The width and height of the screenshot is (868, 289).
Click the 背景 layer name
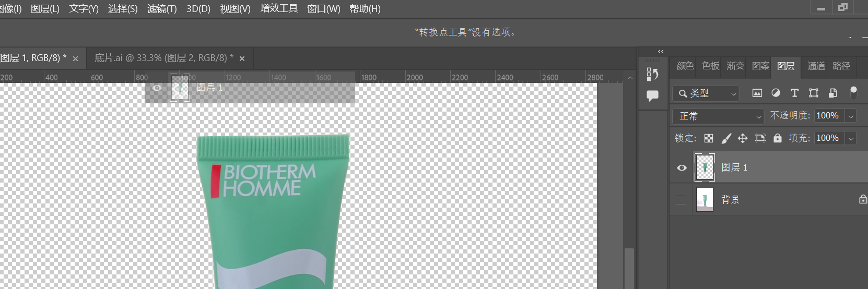pos(730,199)
